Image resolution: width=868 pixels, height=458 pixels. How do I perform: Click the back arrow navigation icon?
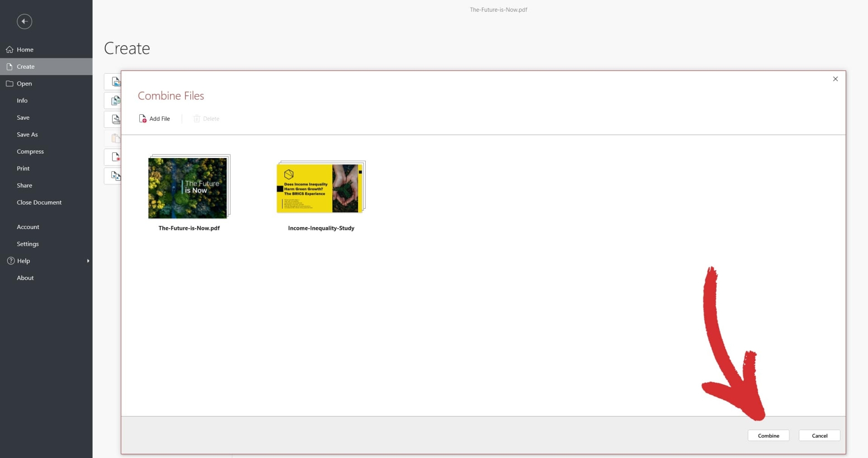(x=24, y=21)
